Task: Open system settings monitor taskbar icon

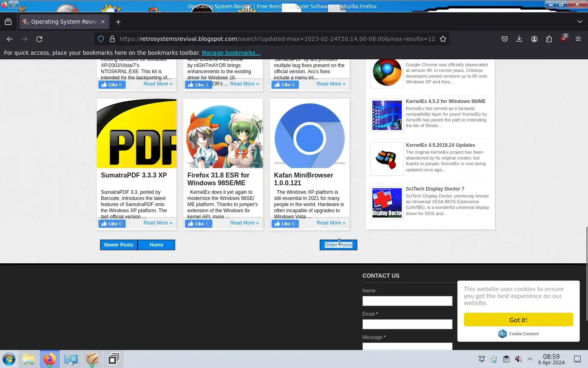Action: (71, 359)
